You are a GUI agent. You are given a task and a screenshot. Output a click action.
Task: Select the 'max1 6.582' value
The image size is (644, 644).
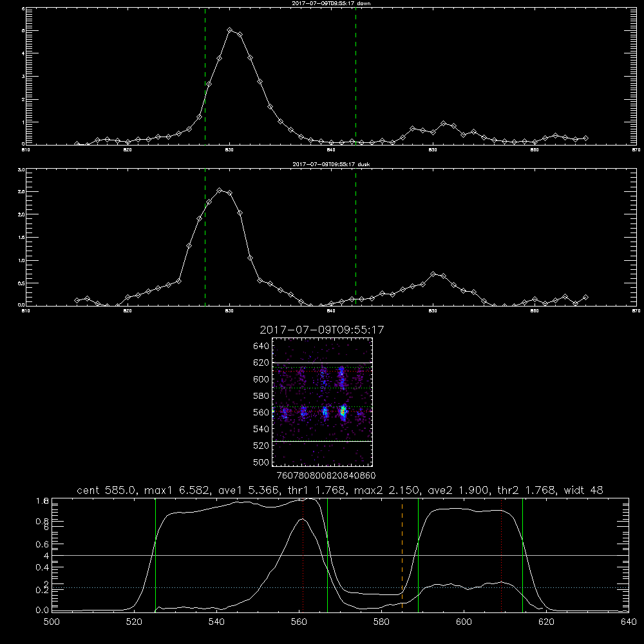pyautogui.click(x=175, y=490)
